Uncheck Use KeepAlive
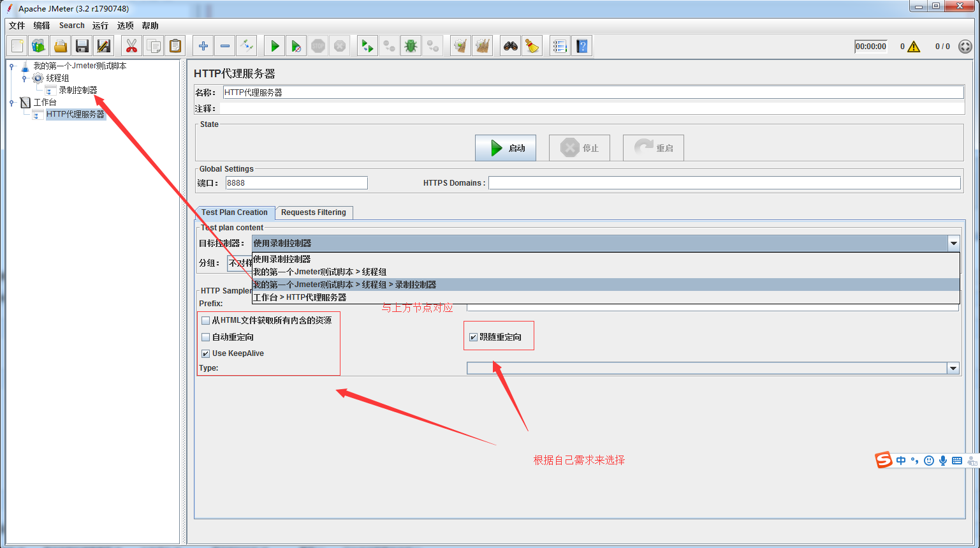This screenshot has width=980, height=548. tap(205, 353)
